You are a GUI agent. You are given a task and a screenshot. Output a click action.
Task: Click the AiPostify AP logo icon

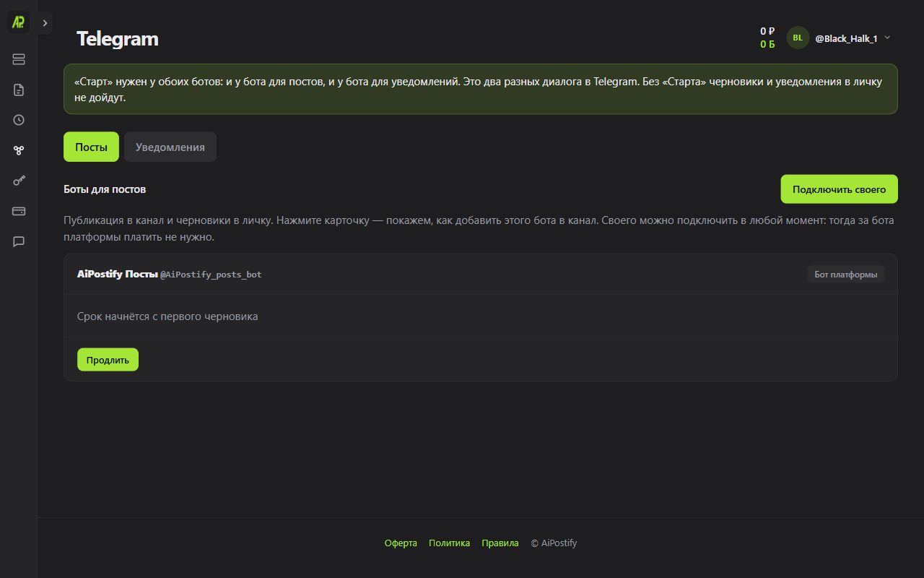19,22
